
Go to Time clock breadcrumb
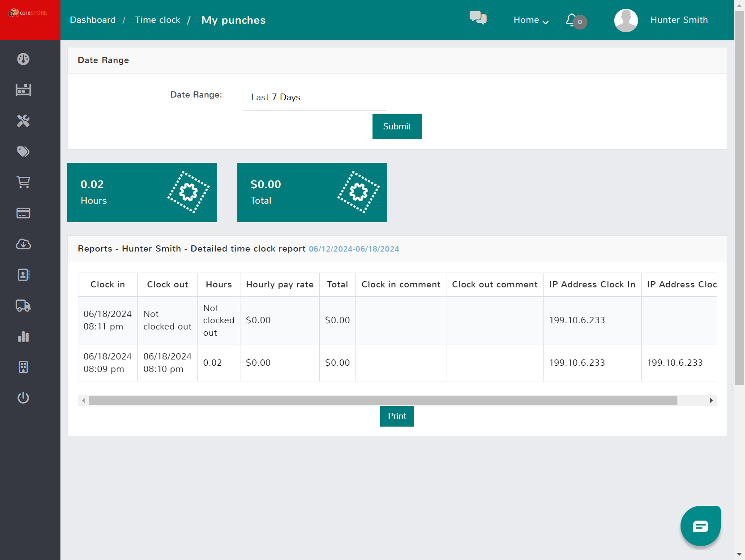click(158, 20)
